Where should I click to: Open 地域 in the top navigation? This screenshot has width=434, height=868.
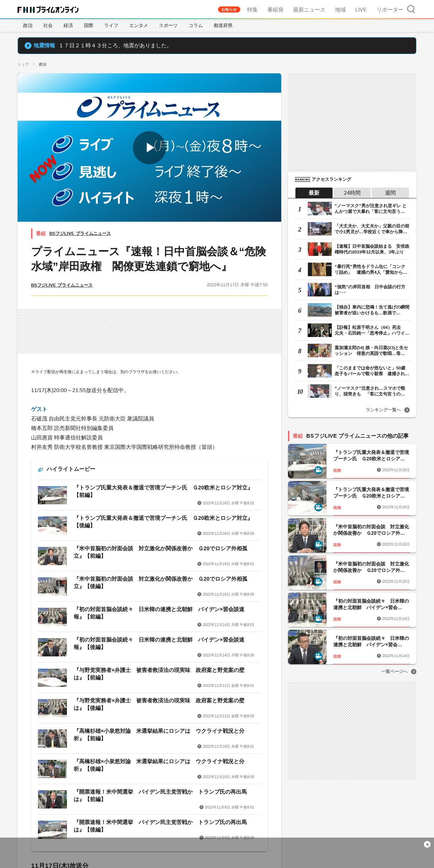pos(340,10)
